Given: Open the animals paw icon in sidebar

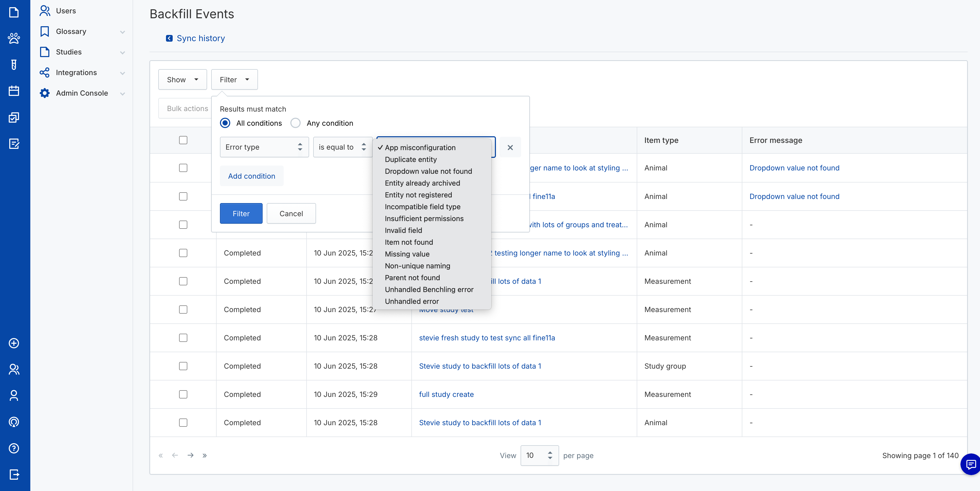Looking at the screenshot, I should 14,38.
